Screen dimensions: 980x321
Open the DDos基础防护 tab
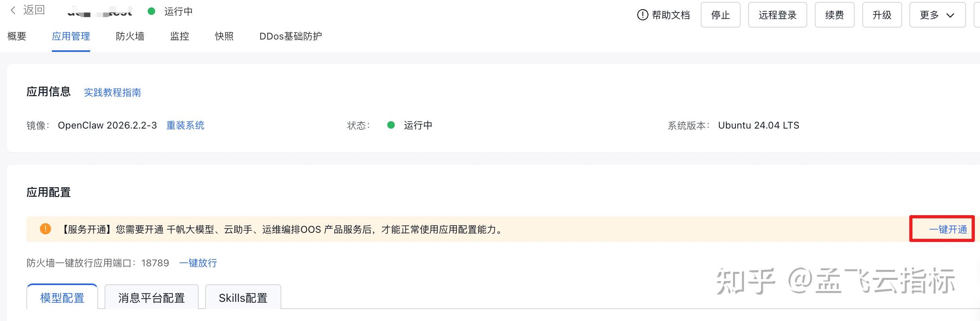[x=290, y=36]
